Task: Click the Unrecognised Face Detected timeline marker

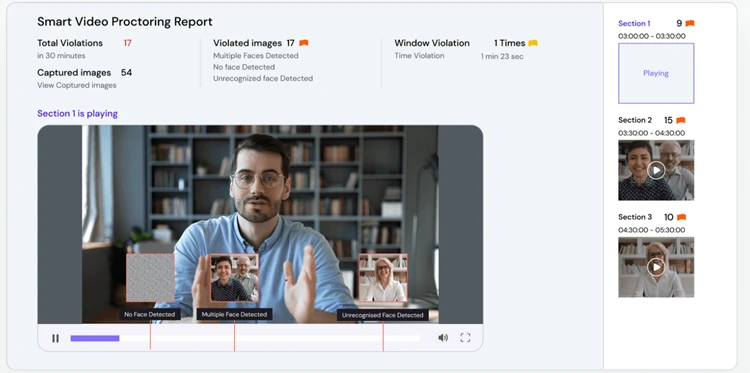Action: [x=383, y=336]
